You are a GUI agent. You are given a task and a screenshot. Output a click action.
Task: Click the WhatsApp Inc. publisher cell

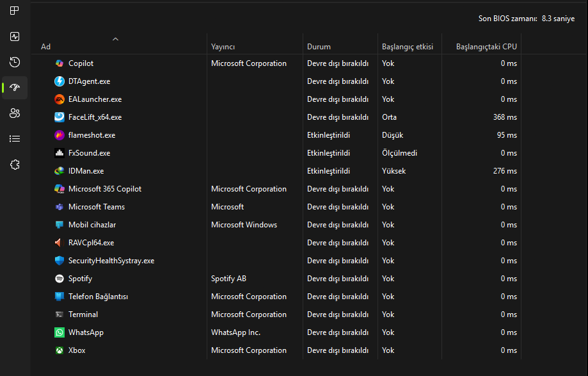[235, 332]
